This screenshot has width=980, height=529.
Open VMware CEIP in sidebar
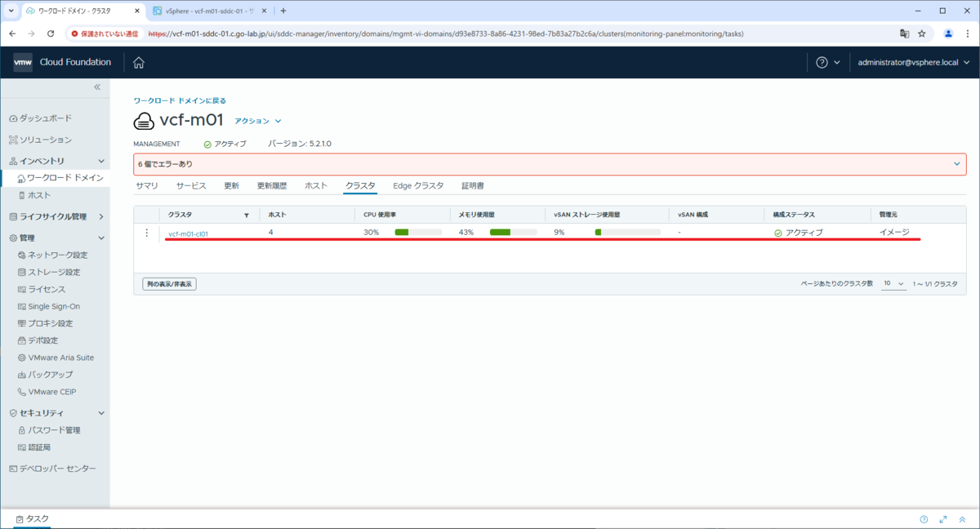pyautogui.click(x=47, y=392)
